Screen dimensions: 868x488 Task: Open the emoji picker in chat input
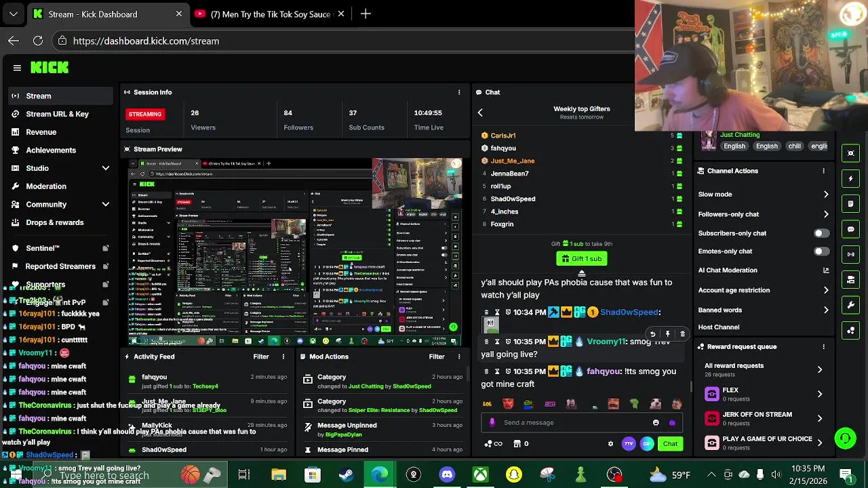click(x=656, y=422)
